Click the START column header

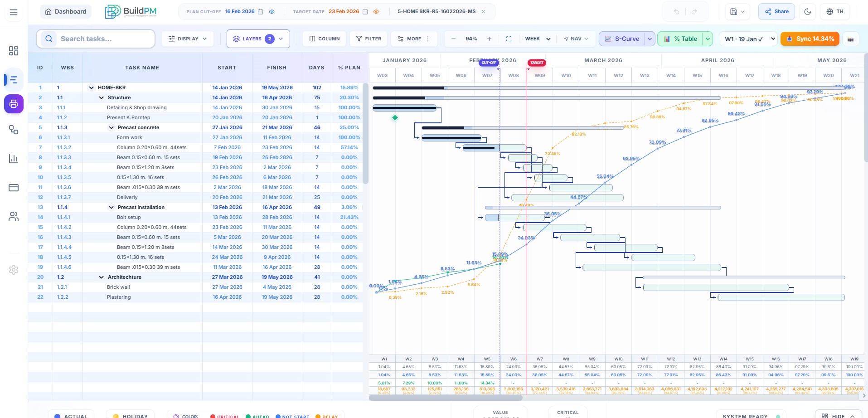[x=227, y=68]
